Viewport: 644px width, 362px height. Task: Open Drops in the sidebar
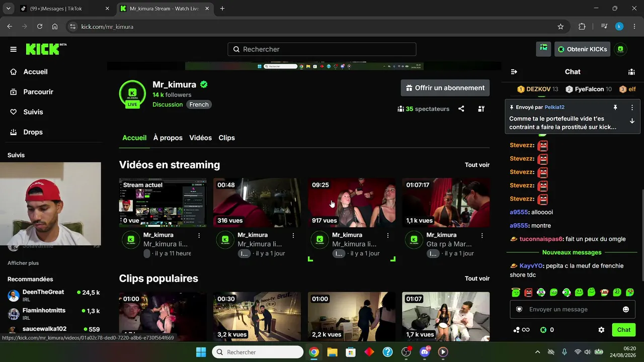[x=33, y=132]
